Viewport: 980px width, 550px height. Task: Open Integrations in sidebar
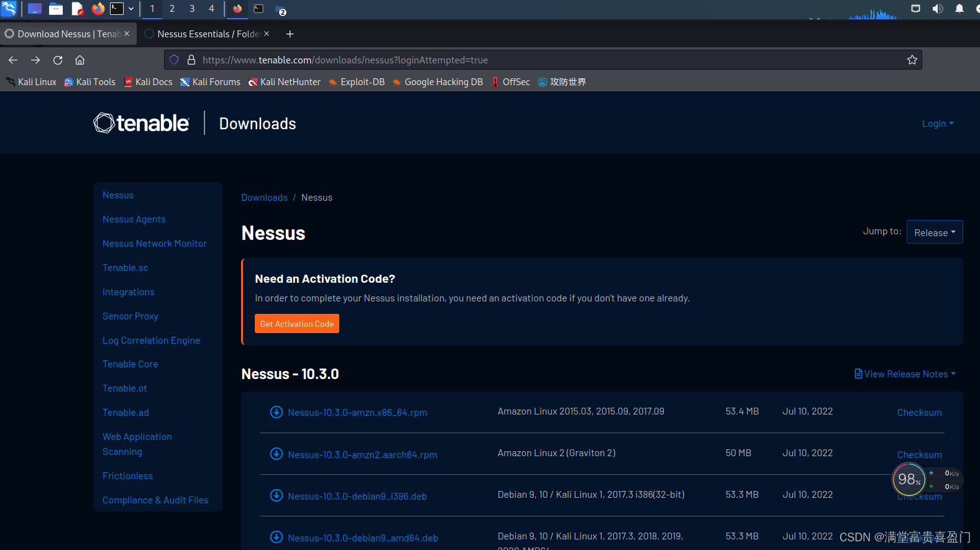128,292
